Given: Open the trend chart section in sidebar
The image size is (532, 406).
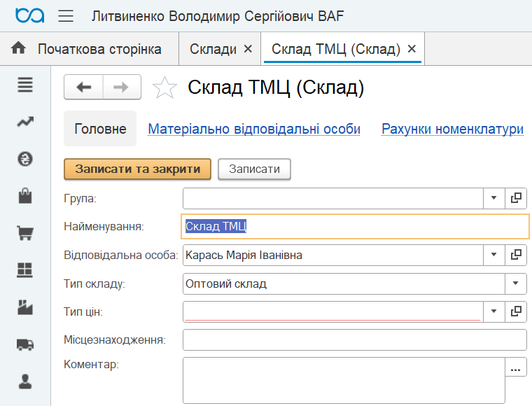Looking at the screenshot, I should point(25,122).
